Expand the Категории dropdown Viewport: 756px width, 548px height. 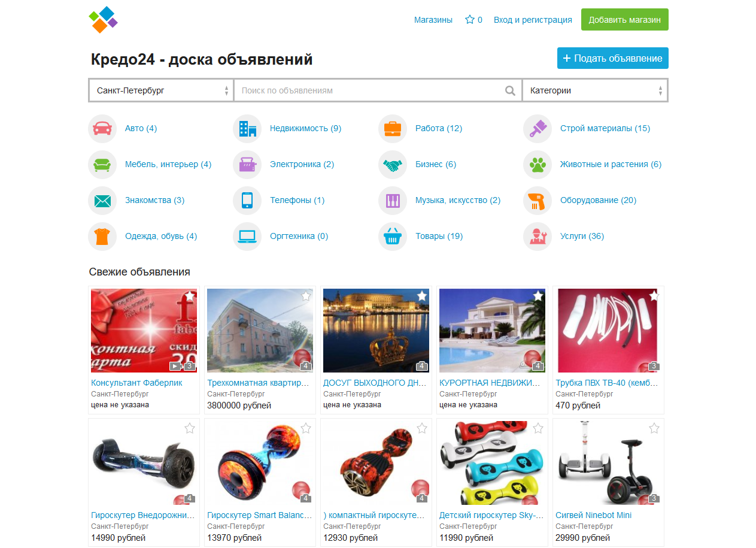pyautogui.click(x=595, y=91)
